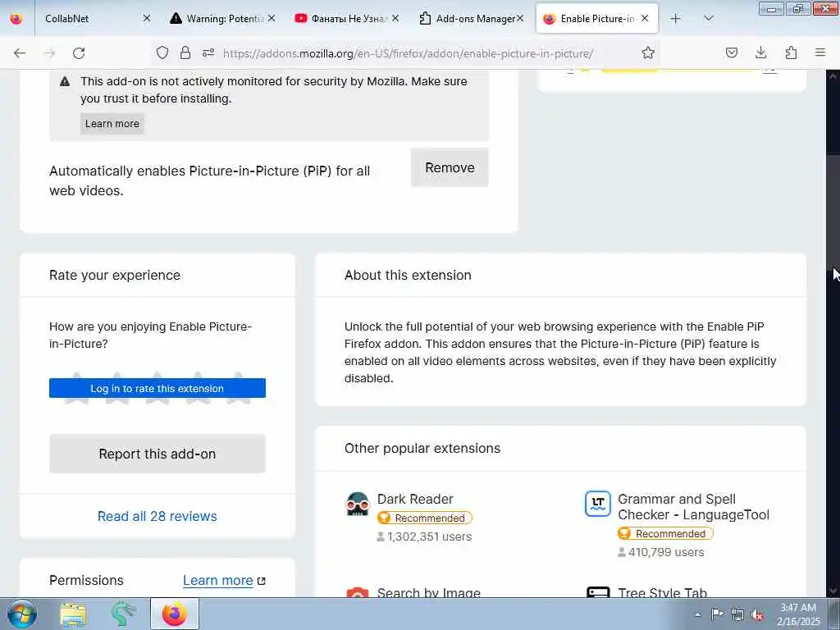Click Log in to rate this extension
840x630 pixels.
pos(157,388)
